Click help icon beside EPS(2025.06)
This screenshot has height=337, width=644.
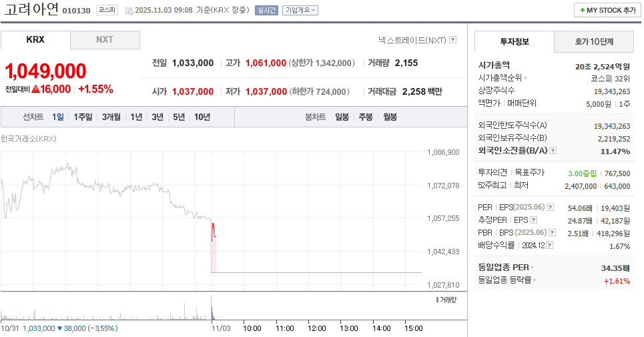click(x=551, y=208)
